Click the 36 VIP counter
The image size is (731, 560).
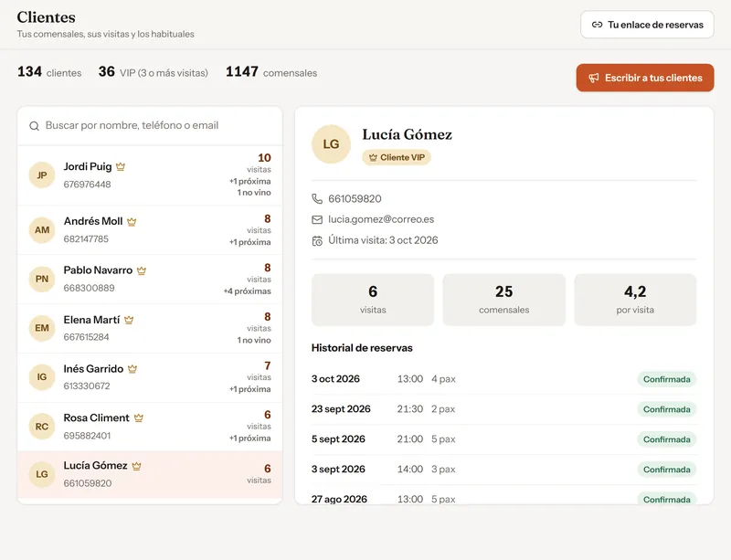[x=153, y=72]
